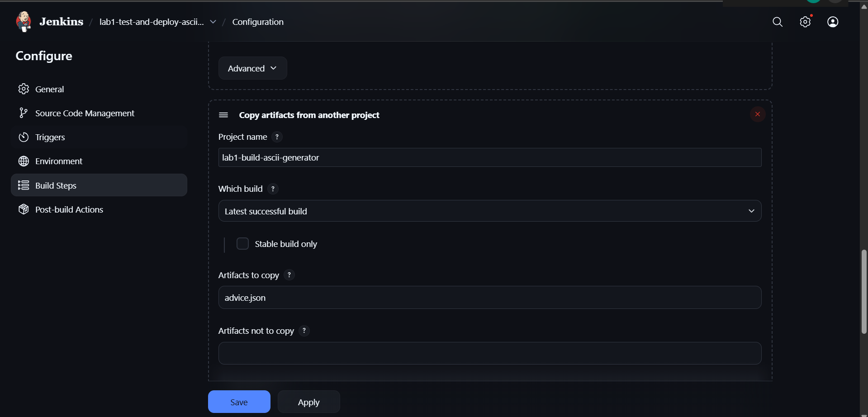
Task: Expand the Advanced options button
Action: [252, 68]
